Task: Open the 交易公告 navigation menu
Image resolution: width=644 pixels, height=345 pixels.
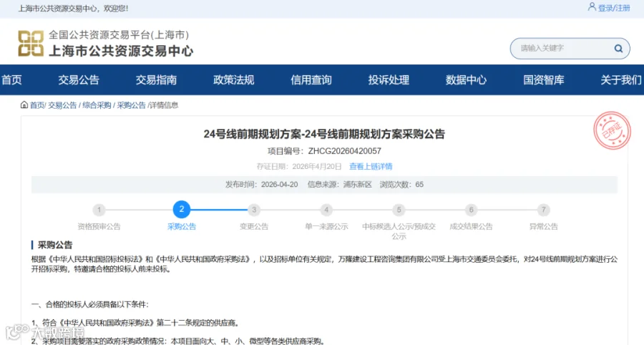Action: (x=79, y=79)
